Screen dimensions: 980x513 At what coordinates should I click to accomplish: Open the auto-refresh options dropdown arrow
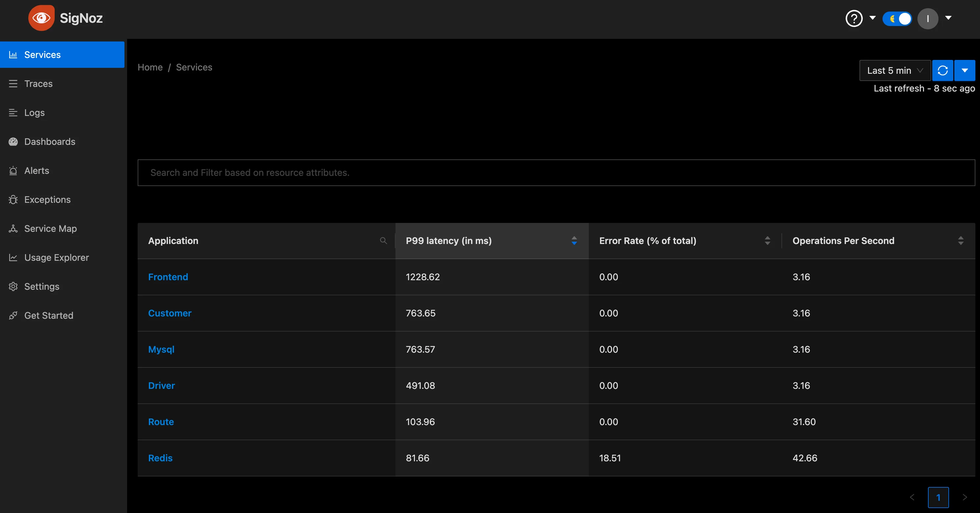tap(965, 70)
